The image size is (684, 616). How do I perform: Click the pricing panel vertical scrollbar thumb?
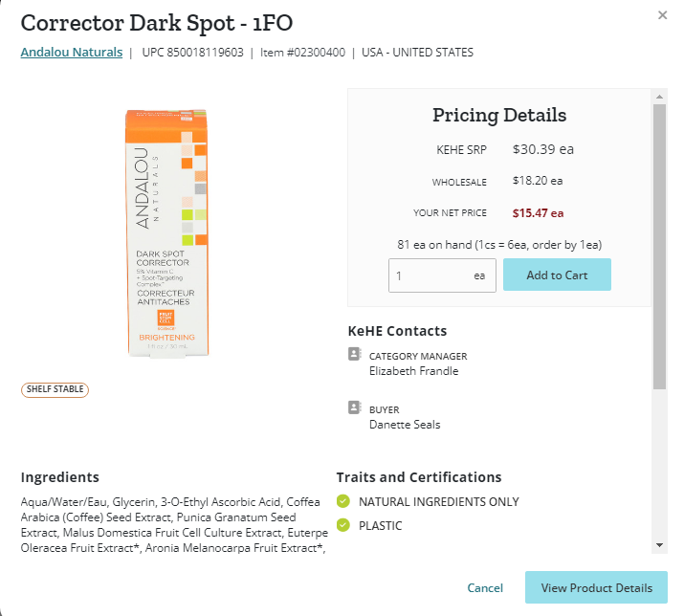click(659, 247)
